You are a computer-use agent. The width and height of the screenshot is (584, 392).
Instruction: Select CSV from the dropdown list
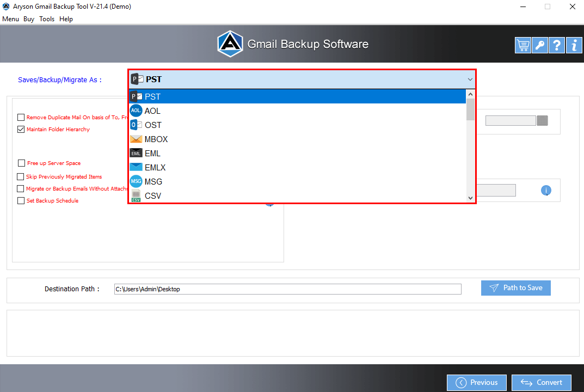297,195
